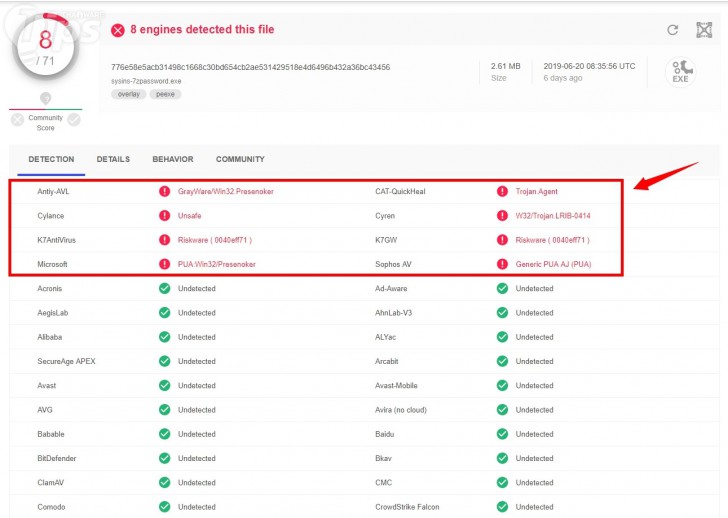Screen dimensions: 728x518
Task: Click the green check icon for Acronis
Action: pos(164,289)
